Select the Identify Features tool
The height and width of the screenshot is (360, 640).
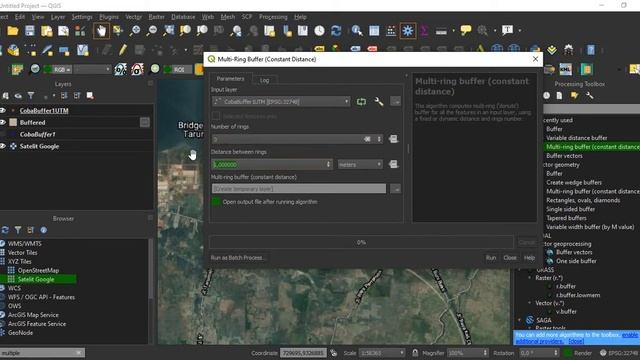pyautogui.click(x=357, y=31)
